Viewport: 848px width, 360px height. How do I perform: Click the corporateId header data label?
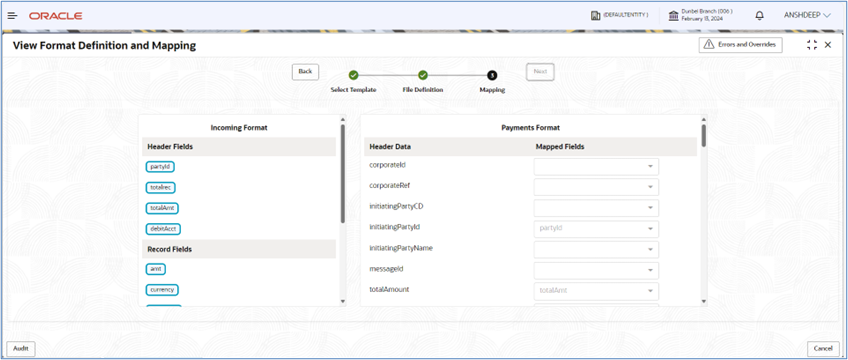387,164
